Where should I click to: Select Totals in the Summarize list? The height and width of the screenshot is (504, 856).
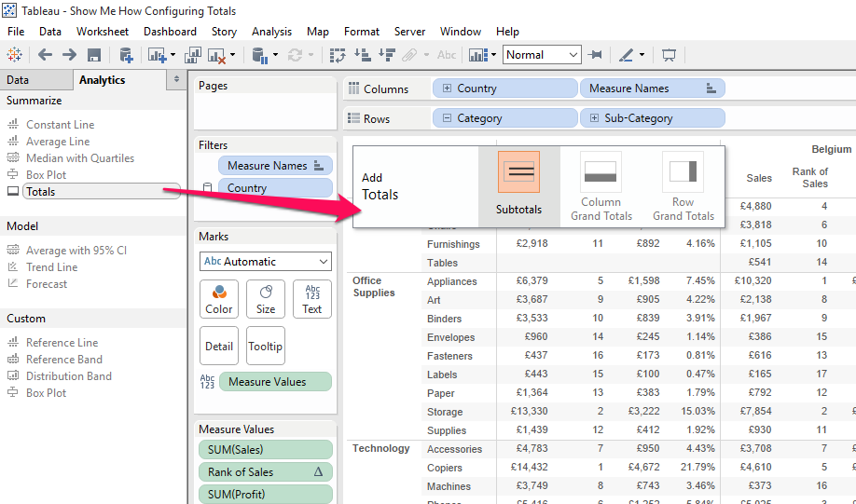coord(101,192)
